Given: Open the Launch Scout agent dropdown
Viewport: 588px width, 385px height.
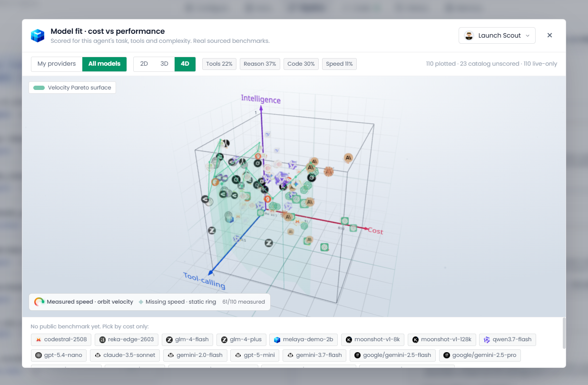Looking at the screenshot, I should (x=497, y=36).
